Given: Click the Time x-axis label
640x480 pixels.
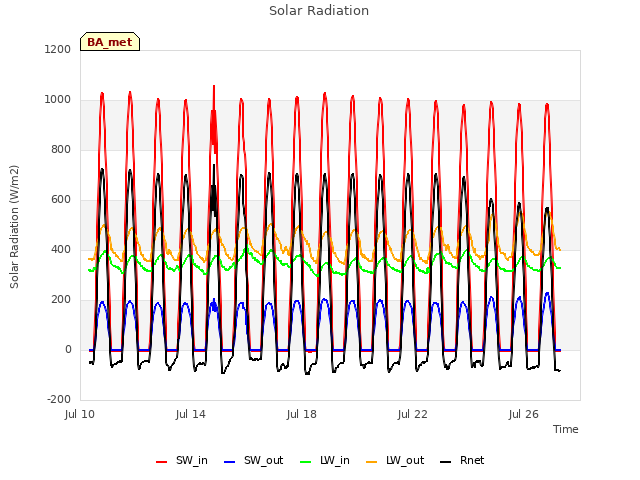Looking at the screenshot, I should (x=566, y=429).
